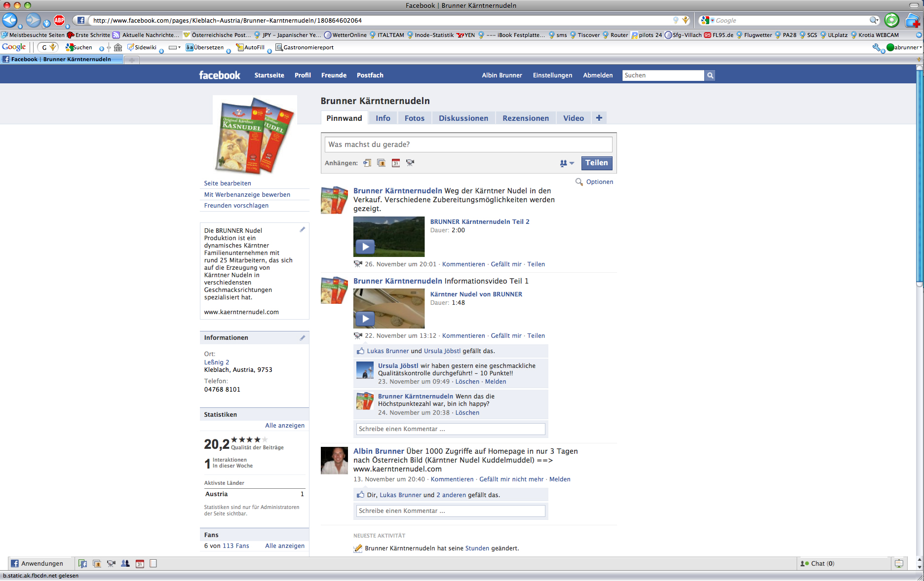Open the Rezensionen tab

(x=525, y=118)
